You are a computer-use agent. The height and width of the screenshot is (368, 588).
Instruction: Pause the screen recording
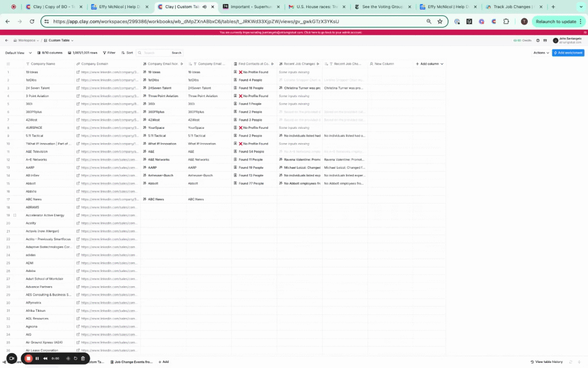click(x=37, y=358)
